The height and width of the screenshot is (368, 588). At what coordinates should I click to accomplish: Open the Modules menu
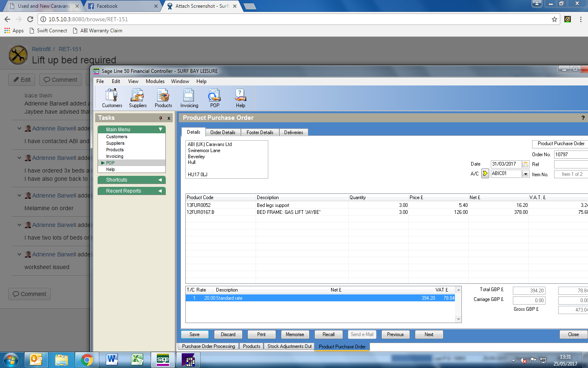point(155,81)
